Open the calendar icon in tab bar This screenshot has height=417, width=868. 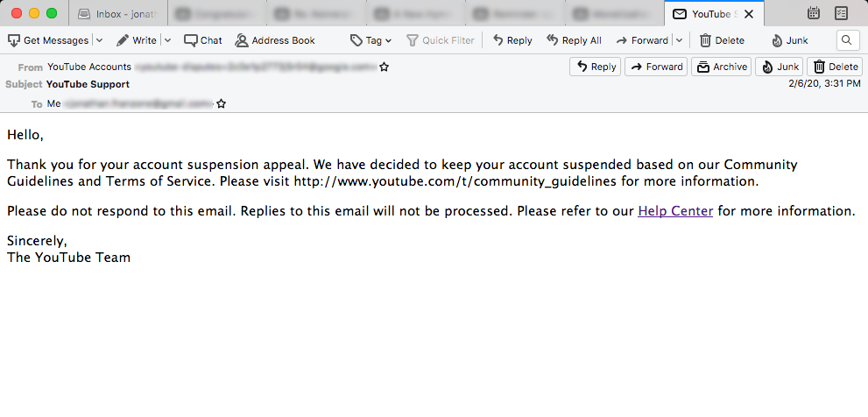pos(813,13)
